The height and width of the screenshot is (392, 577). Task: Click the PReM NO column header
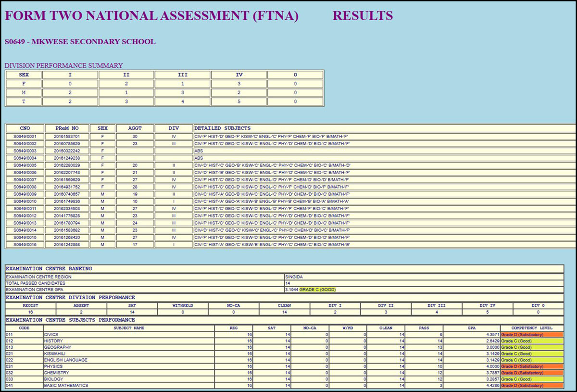coord(67,128)
